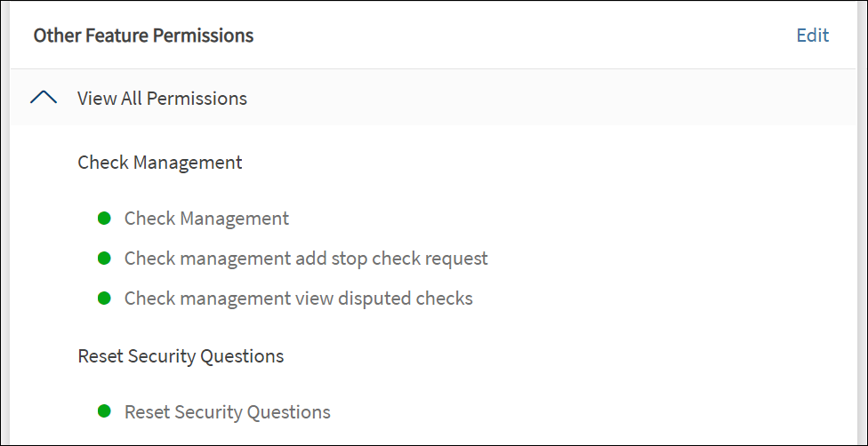The image size is (868, 446).
Task: Select the Check Management permission item text
Action: [206, 219]
